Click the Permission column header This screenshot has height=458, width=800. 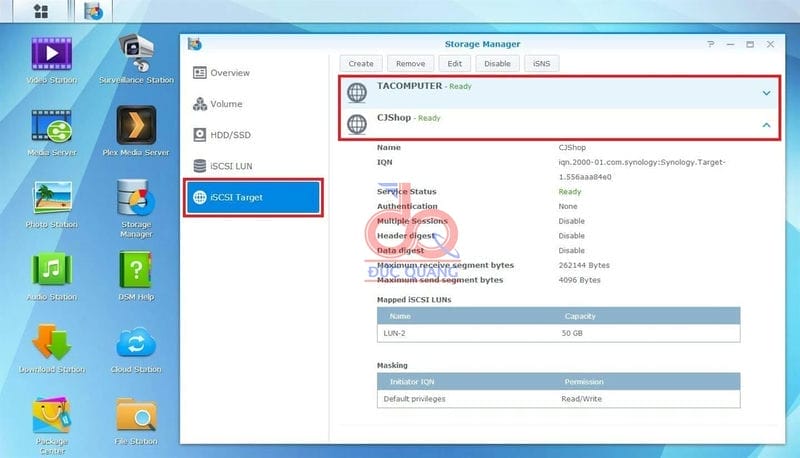point(584,381)
